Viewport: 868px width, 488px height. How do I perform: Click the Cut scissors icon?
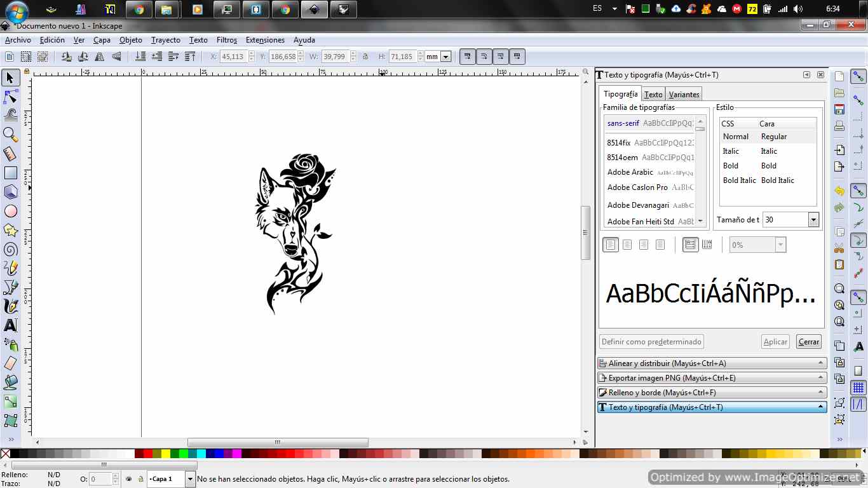pos(839,248)
